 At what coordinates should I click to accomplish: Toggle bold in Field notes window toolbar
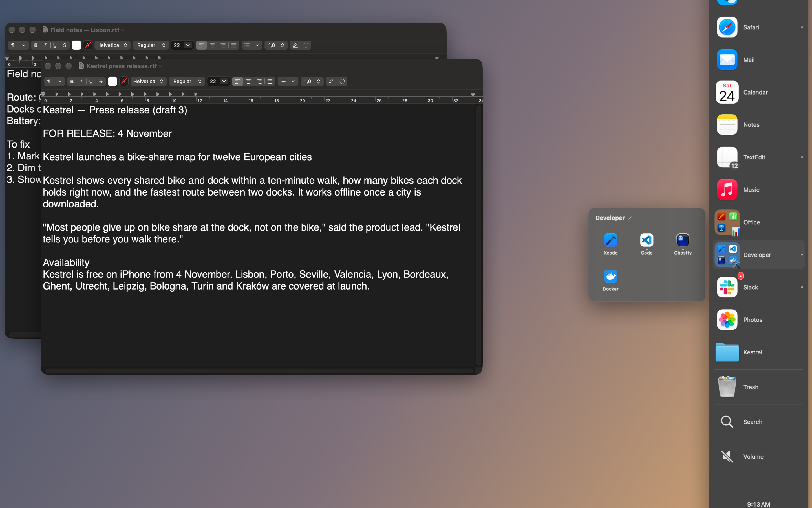coord(36,45)
